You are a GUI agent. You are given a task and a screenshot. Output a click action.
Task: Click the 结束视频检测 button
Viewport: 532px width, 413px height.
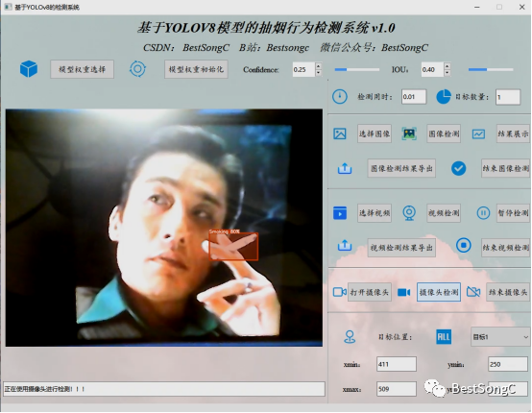point(505,248)
